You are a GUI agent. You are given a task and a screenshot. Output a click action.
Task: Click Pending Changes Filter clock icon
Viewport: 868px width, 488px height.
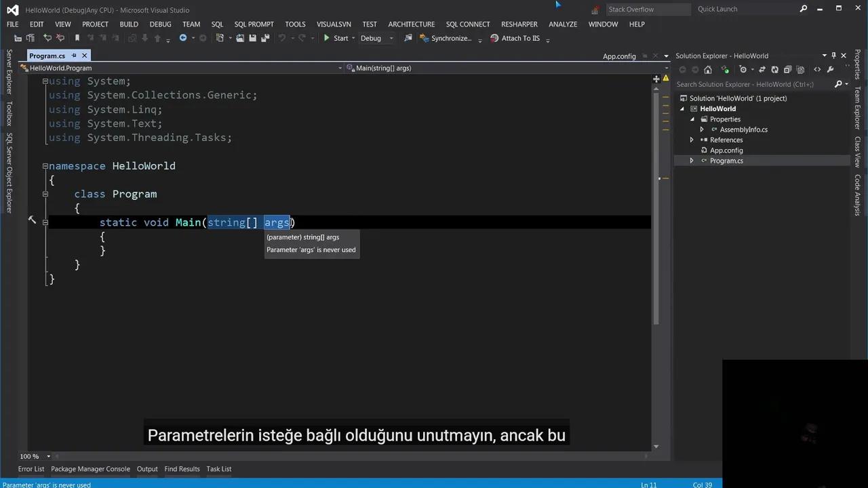click(743, 69)
